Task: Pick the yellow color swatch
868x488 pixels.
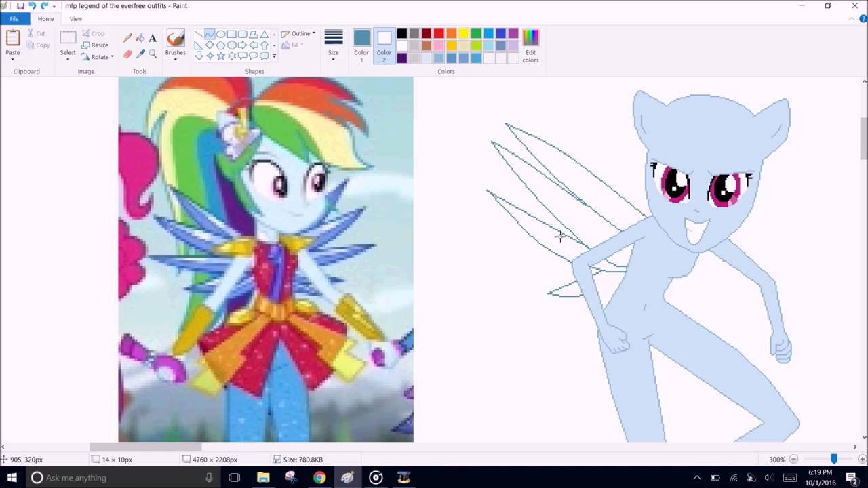Action: pos(464,34)
